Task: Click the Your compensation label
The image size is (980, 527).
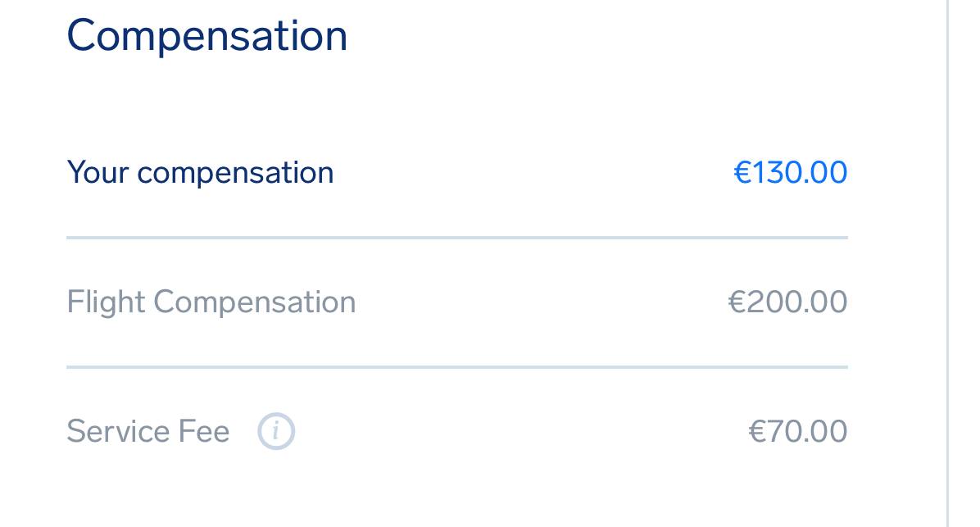Action: [x=200, y=173]
